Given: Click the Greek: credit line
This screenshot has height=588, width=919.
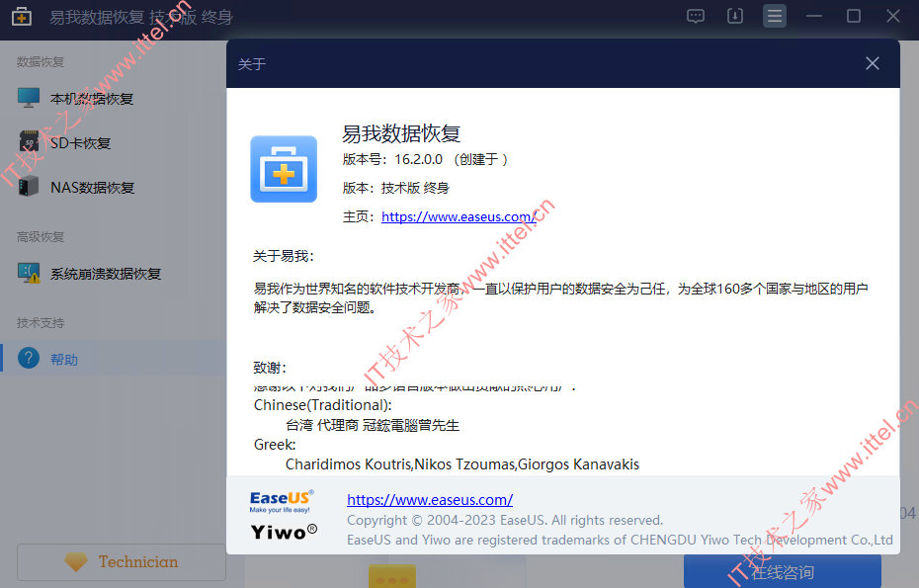Looking at the screenshot, I should 275,445.
